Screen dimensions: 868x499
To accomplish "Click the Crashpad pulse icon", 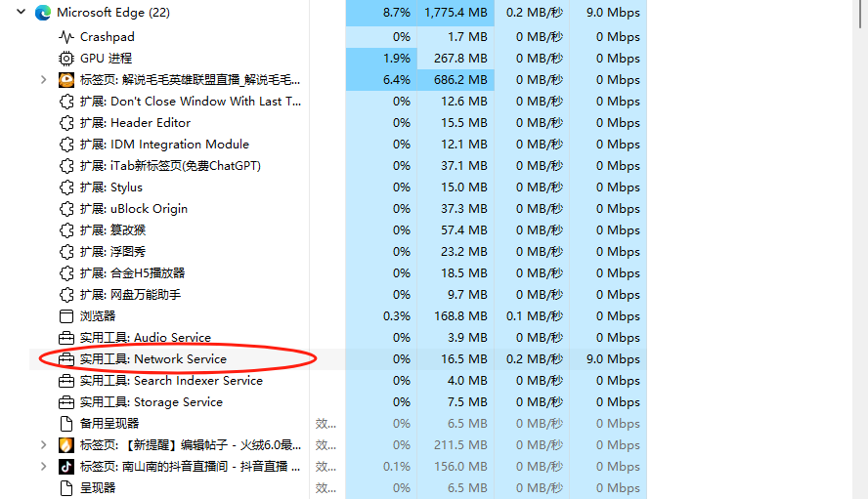I will [x=66, y=37].
